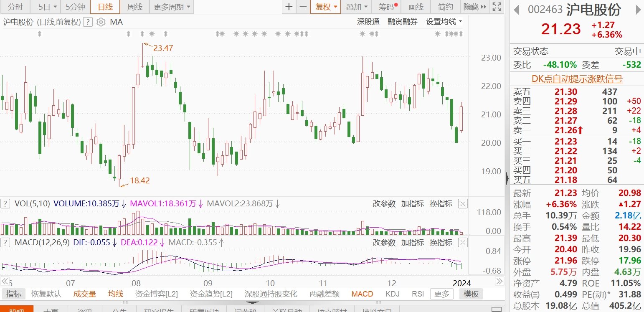Click 改参数 in the VOL panel
The image size is (644, 312).
(x=384, y=204)
